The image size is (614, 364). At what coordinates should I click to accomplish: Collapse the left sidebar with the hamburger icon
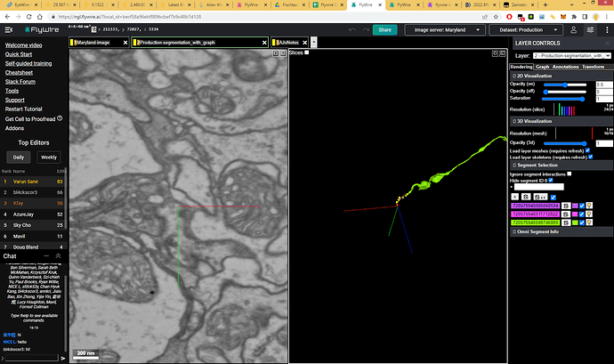9,29
